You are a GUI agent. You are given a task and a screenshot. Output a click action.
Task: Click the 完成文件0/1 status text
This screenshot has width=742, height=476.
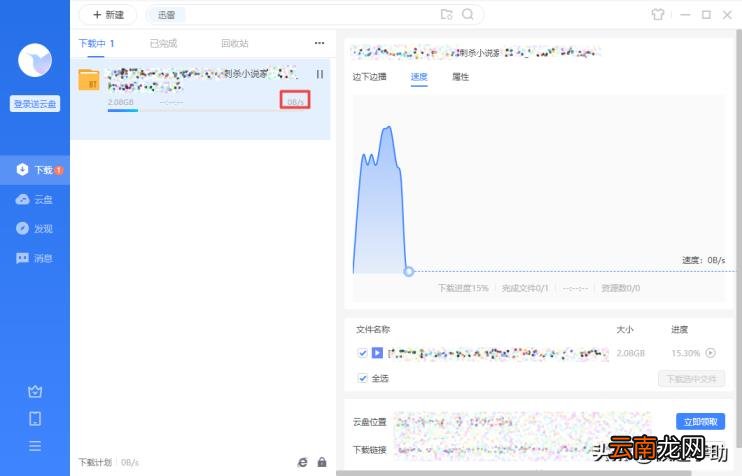[525, 288]
